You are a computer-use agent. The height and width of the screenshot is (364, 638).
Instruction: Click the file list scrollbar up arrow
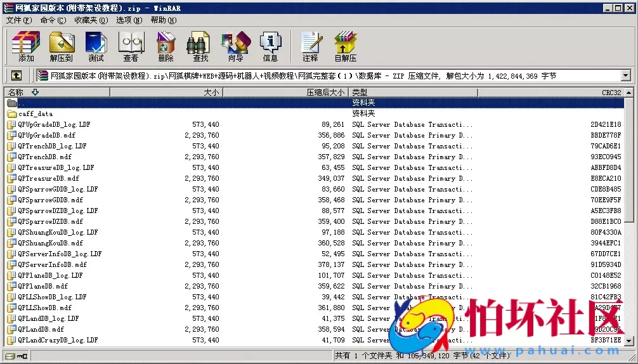click(629, 93)
